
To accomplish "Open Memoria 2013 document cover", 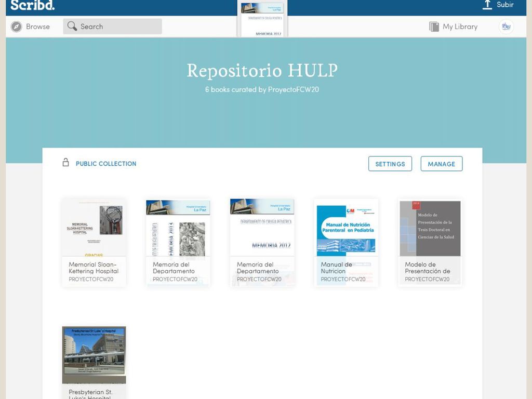I will [x=178, y=228].
